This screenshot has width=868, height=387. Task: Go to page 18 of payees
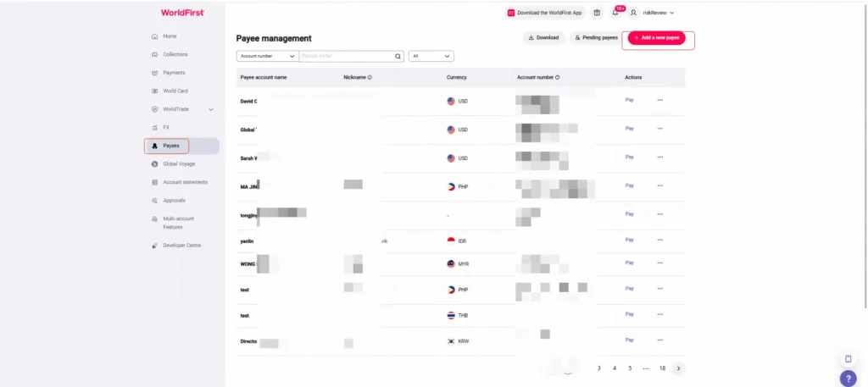tap(662, 368)
